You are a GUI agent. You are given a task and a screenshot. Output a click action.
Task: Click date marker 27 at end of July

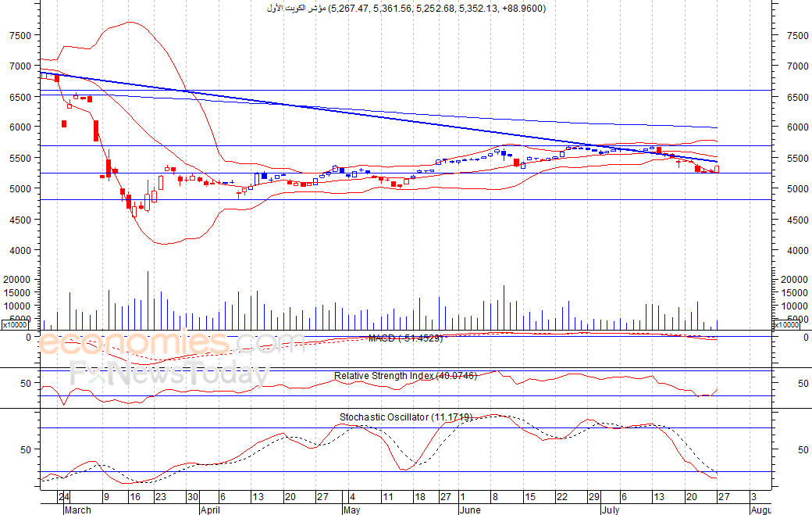click(724, 497)
